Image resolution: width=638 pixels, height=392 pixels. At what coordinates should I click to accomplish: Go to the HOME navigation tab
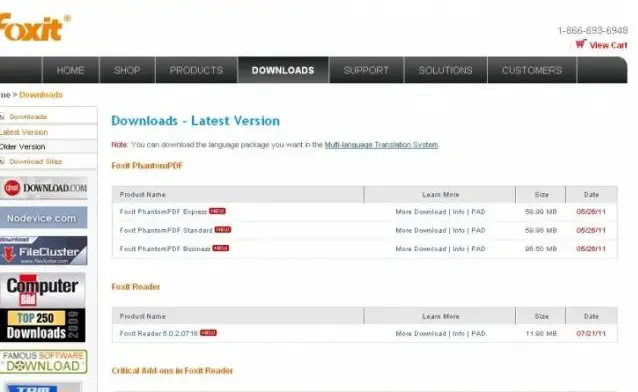tap(70, 70)
